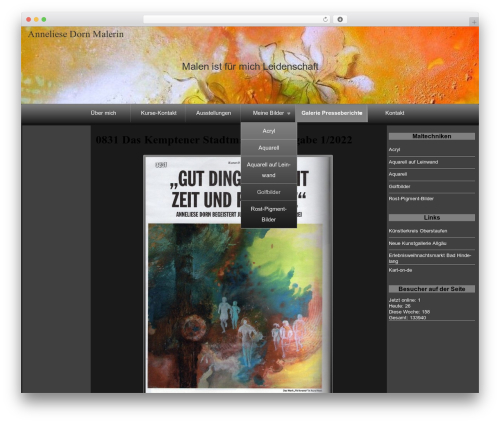Image resolution: width=500 pixels, height=423 pixels.
Task: Open a new browser tab with plus button
Action: tap(474, 22)
